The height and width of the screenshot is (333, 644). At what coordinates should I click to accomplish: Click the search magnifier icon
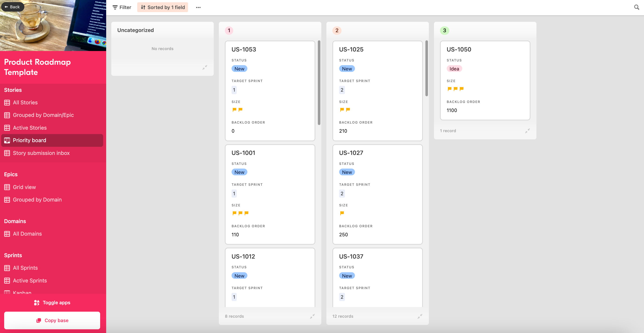click(636, 7)
